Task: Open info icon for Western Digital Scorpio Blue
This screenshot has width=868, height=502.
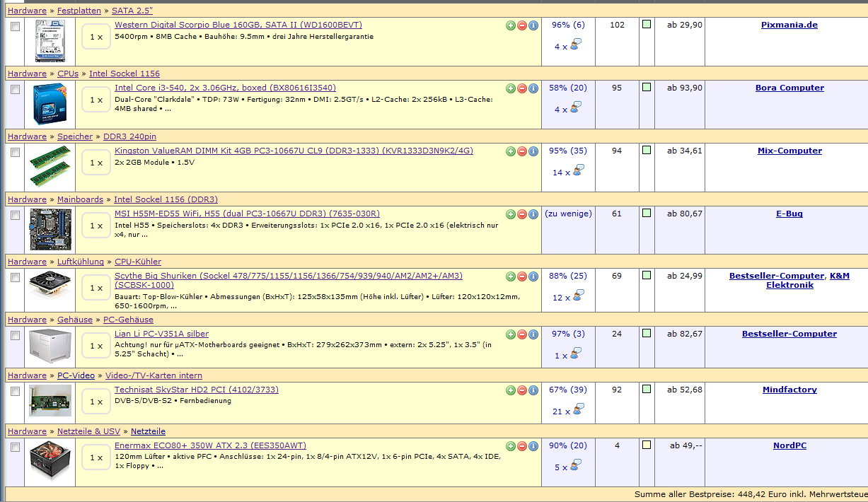Action: pyautogui.click(x=533, y=25)
